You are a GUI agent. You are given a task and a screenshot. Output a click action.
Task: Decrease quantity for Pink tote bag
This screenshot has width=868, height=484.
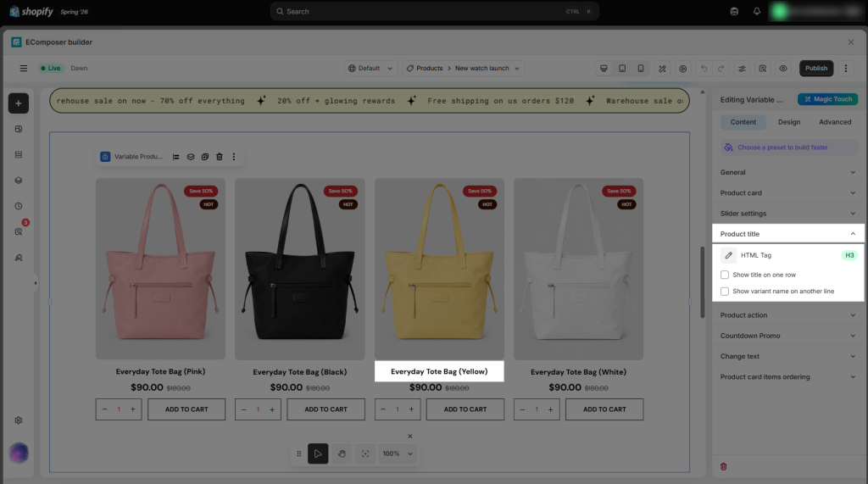[x=104, y=409]
